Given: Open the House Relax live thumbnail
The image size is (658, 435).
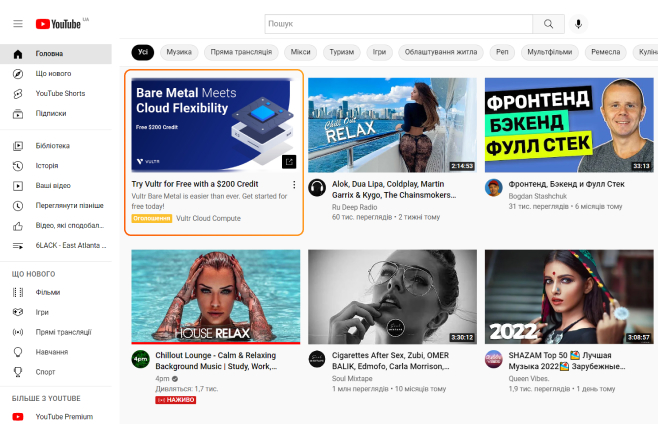Looking at the screenshot, I should (x=216, y=297).
